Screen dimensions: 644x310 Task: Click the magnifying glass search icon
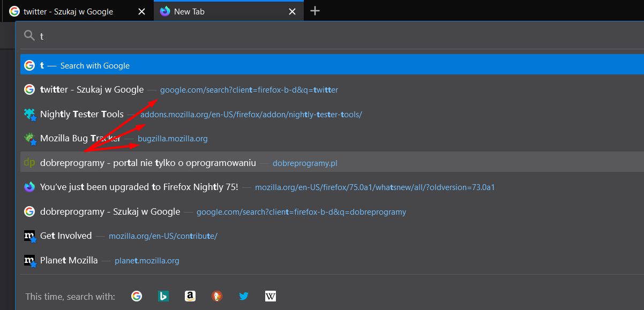click(29, 35)
